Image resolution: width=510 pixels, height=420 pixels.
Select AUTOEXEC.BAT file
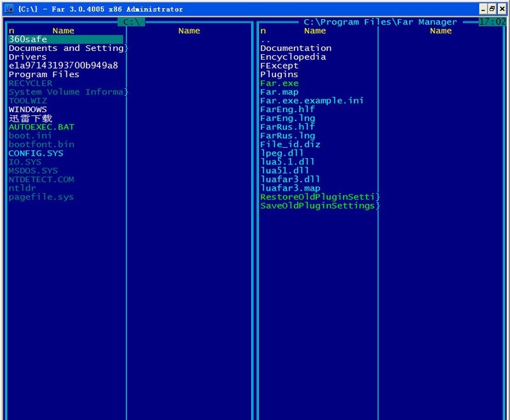point(41,127)
